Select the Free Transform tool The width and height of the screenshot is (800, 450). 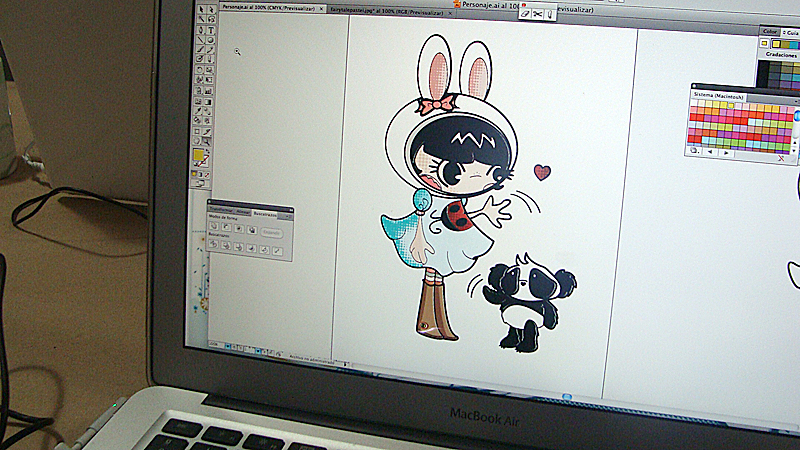[209, 80]
